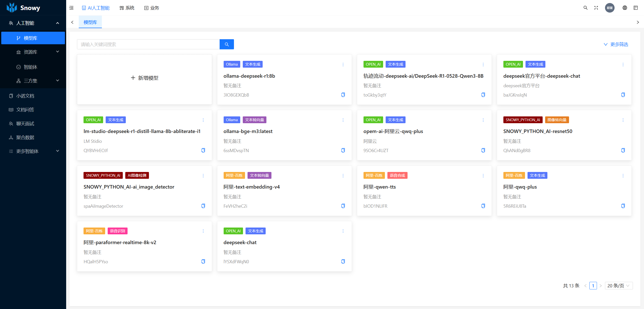Open 文档问答 in the sidebar
The image size is (644, 309).
click(x=25, y=110)
